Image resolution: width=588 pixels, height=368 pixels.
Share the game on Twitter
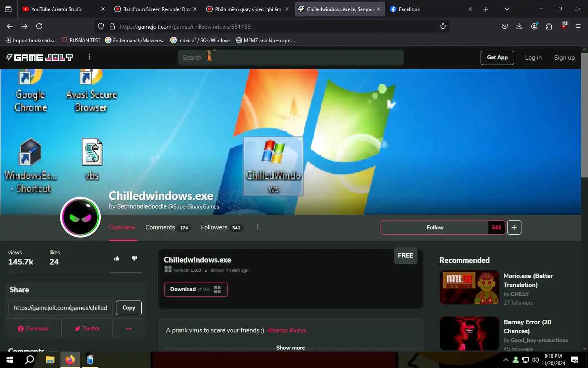coord(87,329)
